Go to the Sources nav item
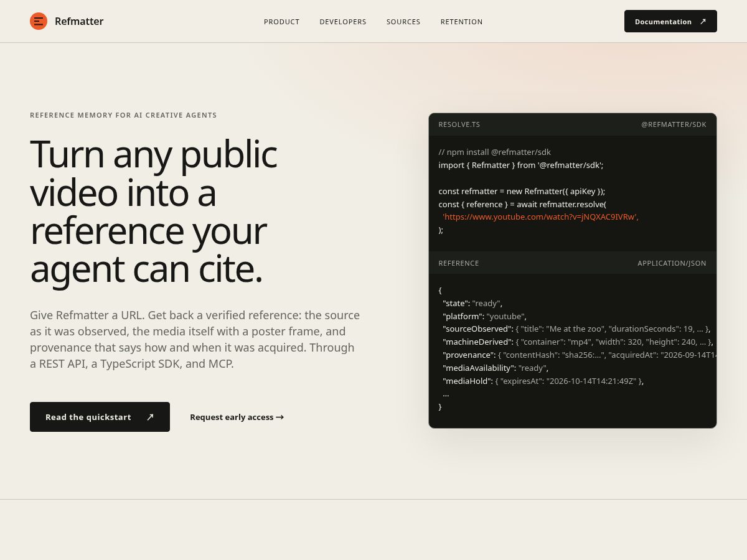 pyautogui.click(x=403, y=22)
